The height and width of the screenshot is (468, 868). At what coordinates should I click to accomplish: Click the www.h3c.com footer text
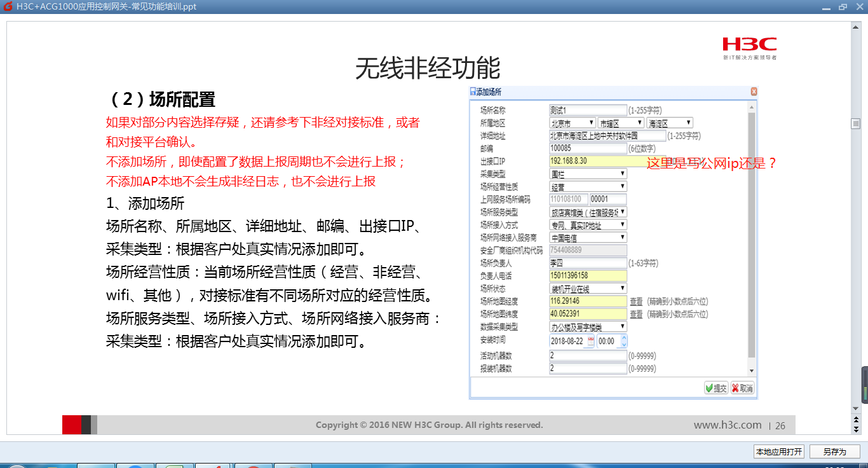[728, 425]
